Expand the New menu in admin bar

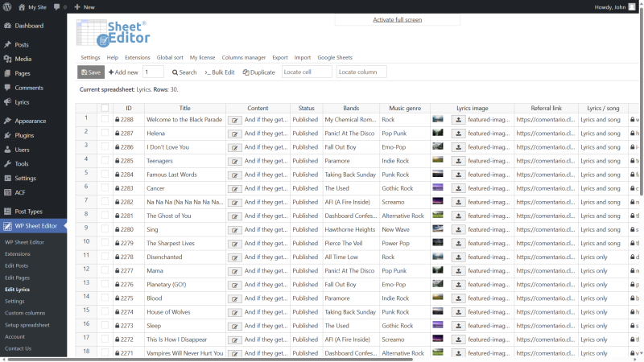(x=85, y=7)
